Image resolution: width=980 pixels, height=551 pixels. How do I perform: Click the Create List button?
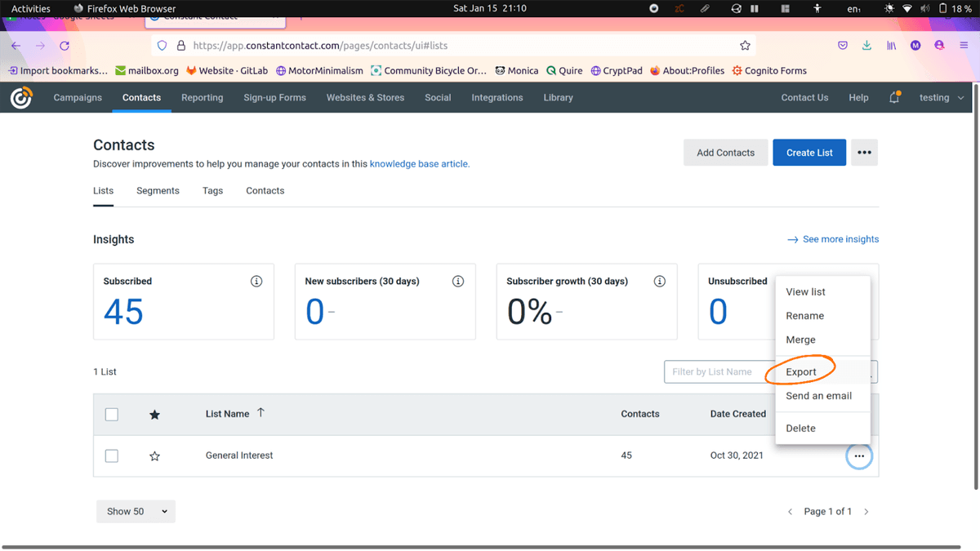point(809,153)
